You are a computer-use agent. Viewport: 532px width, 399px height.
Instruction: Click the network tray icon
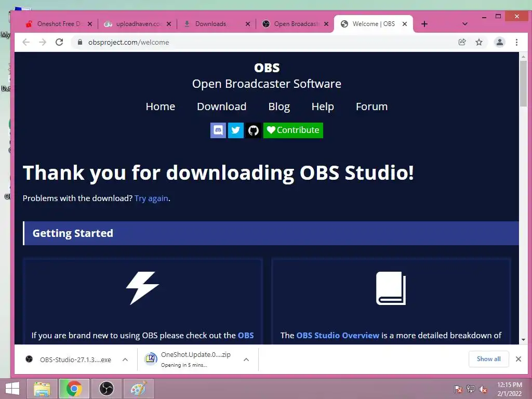point(471,389)
